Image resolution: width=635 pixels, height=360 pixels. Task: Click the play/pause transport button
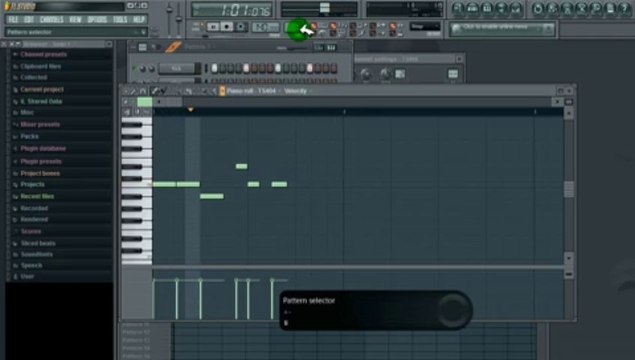click(213, 27)
